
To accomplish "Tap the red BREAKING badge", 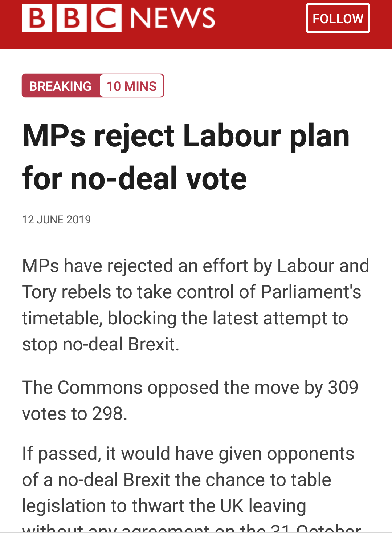I will coord(60,86).
